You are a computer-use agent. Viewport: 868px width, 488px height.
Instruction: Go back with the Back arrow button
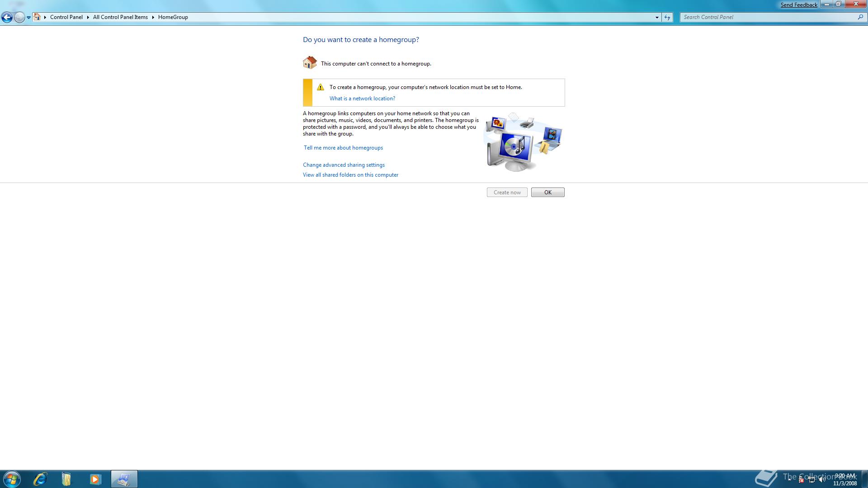(7, 17)
